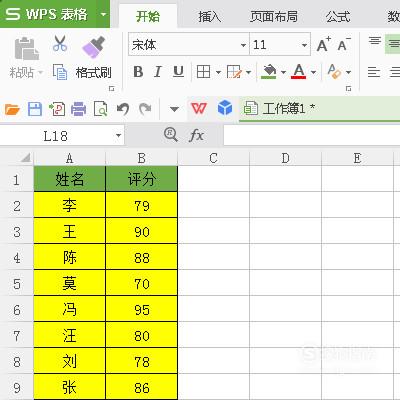Align text left icon
This screenshot has width=400, height=400.
(374, 72)
